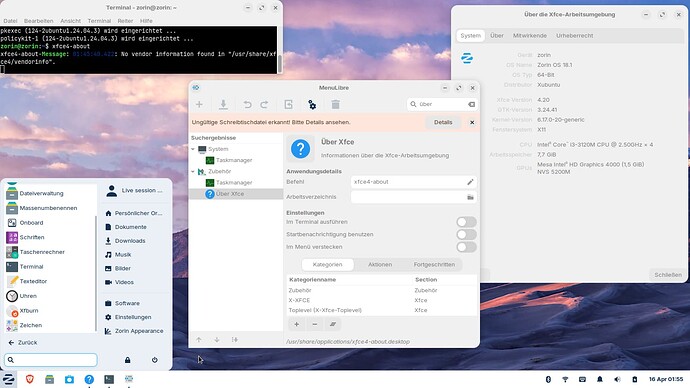Click the pencil edit icon in Befehl field
This screenshot has width=690, height=388.
(470, 182)
